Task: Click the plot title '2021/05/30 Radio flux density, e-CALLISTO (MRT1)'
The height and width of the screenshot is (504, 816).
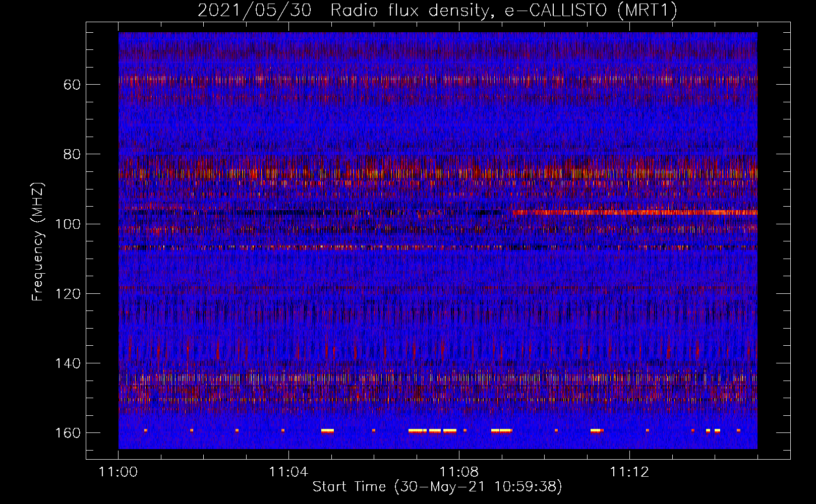Action: [x=437, y=10]
